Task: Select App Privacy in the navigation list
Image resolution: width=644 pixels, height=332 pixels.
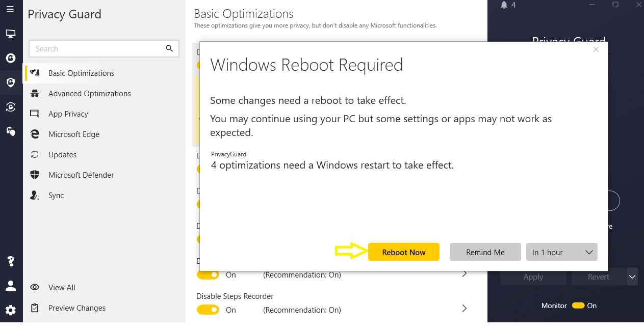Action: tap(105, 114)
